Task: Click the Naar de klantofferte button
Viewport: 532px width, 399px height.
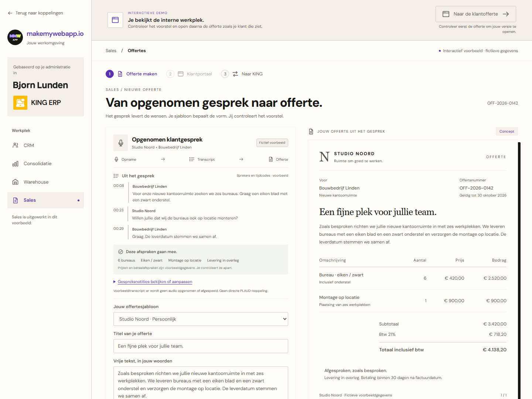Action: coord(476,14)
